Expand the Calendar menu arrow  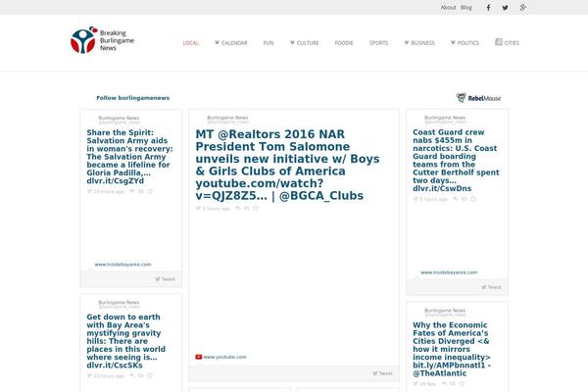pyautogui.click(x=218, y=42)
